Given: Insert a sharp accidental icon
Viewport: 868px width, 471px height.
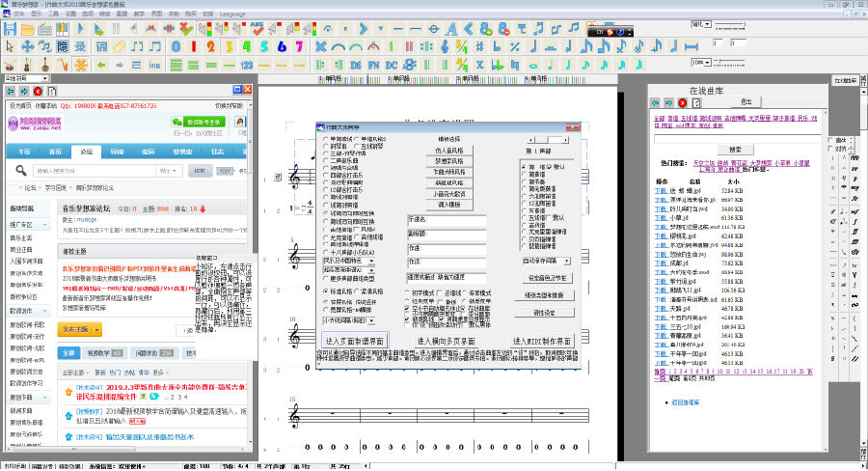Looking at the screenshot, I should (x=479, y=46).
